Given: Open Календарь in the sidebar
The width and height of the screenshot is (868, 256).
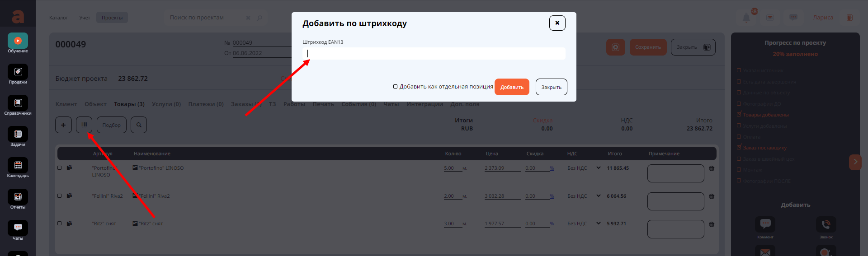Looking at the screenshot, I should click(x=18, y=166).
